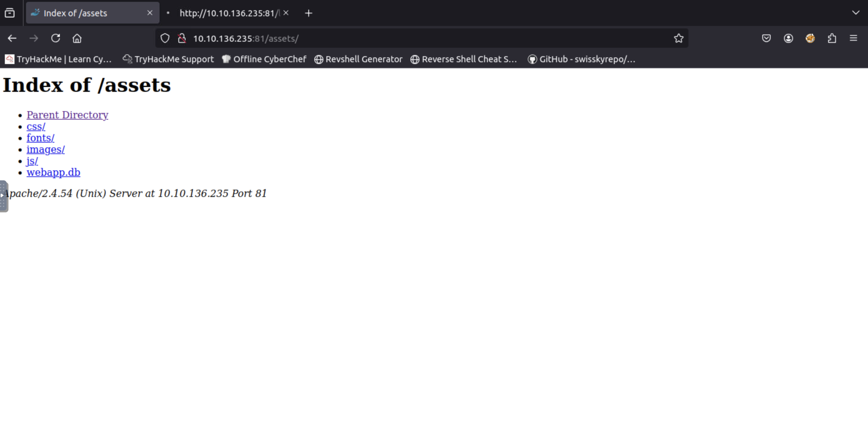Open a new tab with plus button
Image resolution: width=868 pixels, height=438 pixels.
click(x=308, y=13)
